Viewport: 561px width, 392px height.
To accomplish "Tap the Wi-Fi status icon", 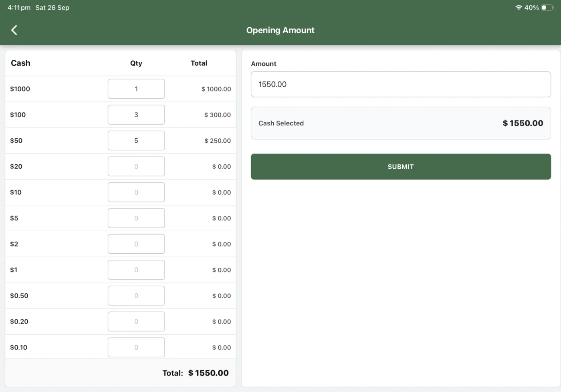I will [519, 8].
